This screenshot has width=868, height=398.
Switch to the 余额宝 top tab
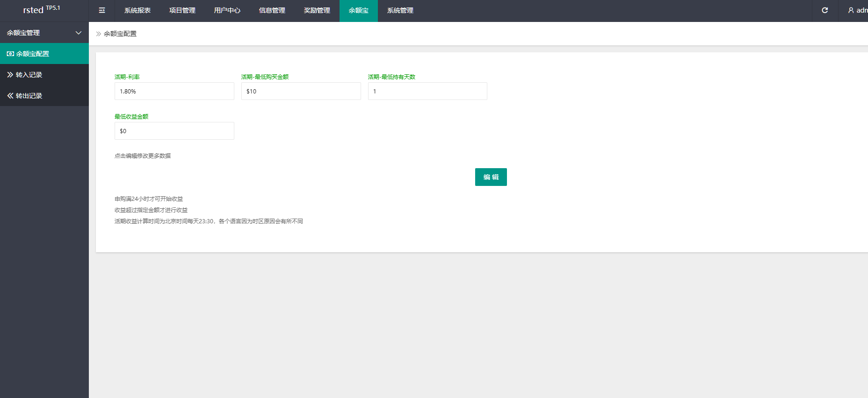tap(359, 10)
